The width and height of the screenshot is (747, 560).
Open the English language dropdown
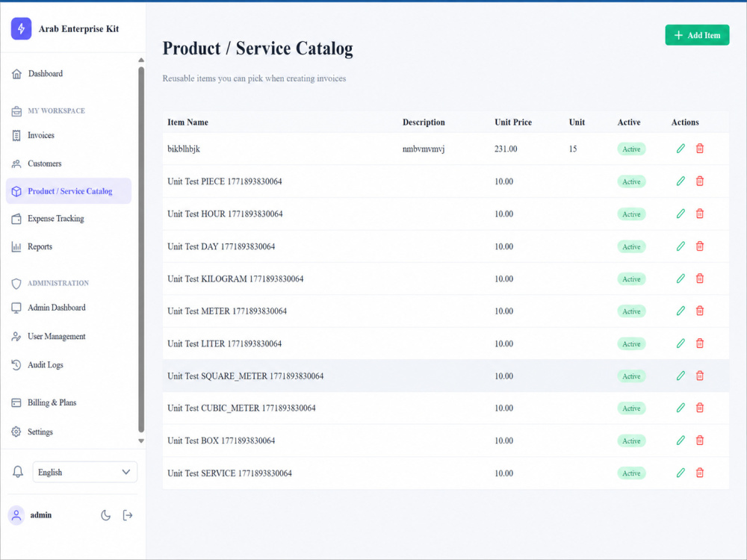[85, 472]
